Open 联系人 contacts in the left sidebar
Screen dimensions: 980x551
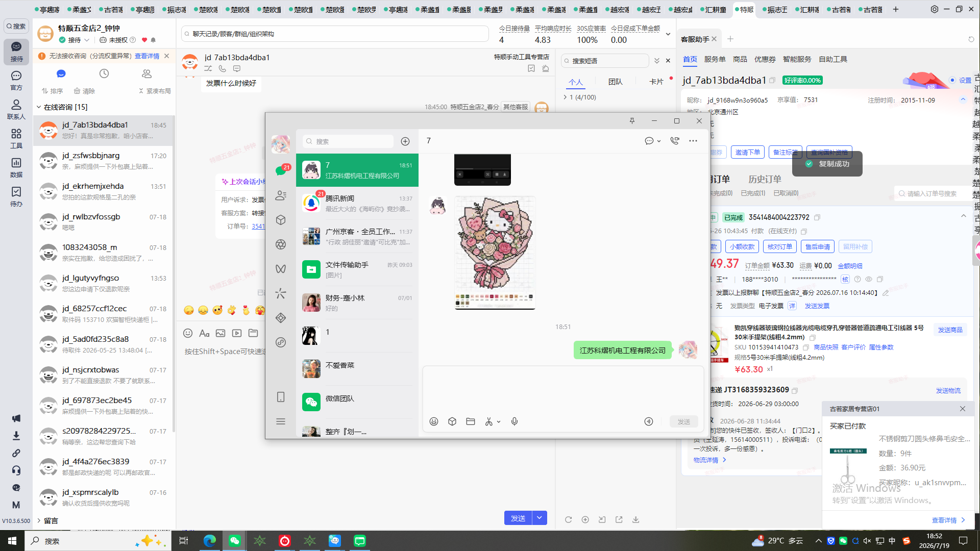coord(16,110)
